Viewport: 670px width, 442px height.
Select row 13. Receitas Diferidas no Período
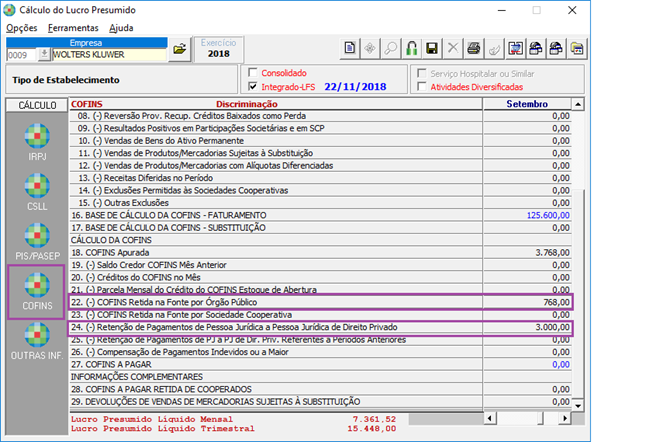click(x=276, y=178)
